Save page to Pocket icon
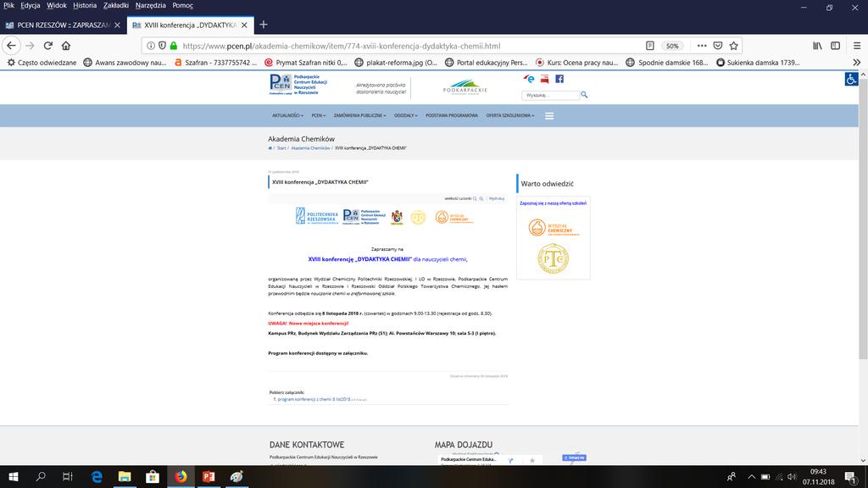The image size is (868, 488). click(718, 46)
